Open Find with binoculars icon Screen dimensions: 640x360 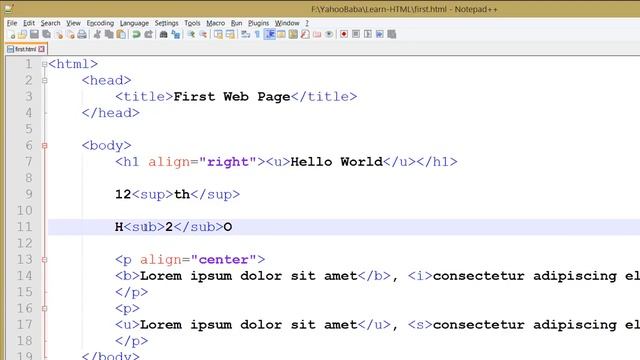[x=163, y=34]
